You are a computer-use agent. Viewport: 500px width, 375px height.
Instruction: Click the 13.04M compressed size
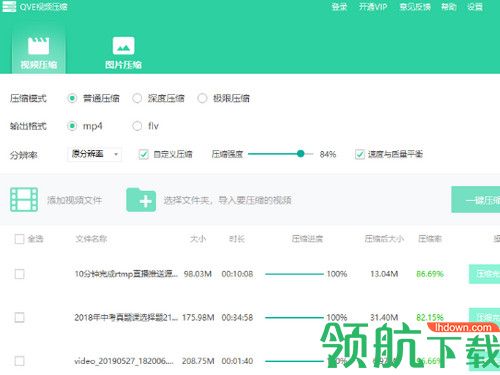pos(384,274)
